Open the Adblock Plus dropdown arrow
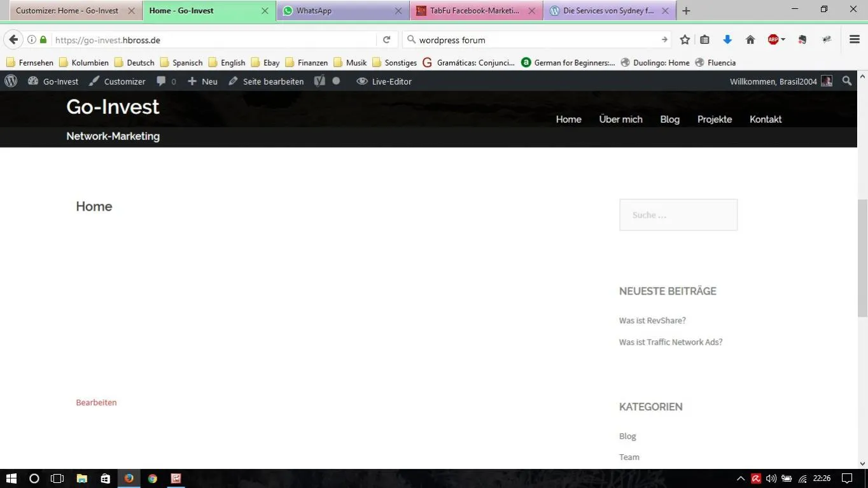This screenshot has height=488, width=868. (x=783, y=39)
